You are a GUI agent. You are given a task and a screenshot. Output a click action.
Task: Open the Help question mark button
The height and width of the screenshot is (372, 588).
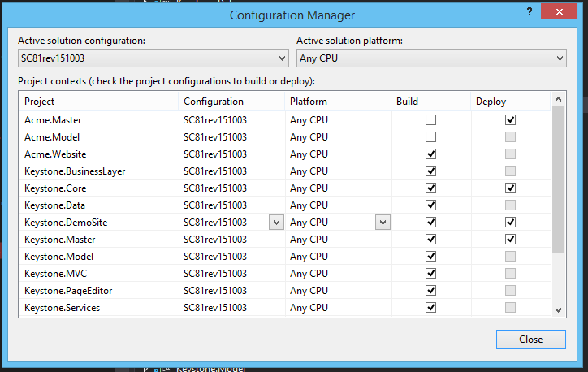[x=530, y=12]
